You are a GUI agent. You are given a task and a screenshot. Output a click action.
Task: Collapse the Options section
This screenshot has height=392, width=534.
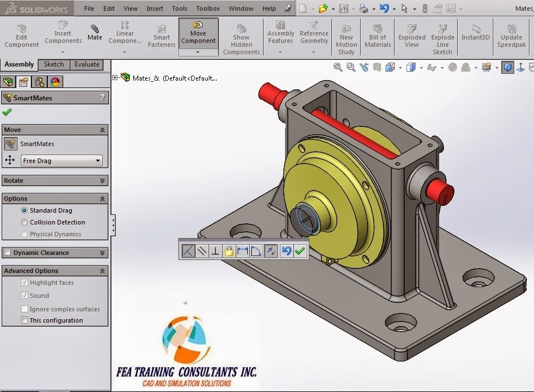[102, 199]
